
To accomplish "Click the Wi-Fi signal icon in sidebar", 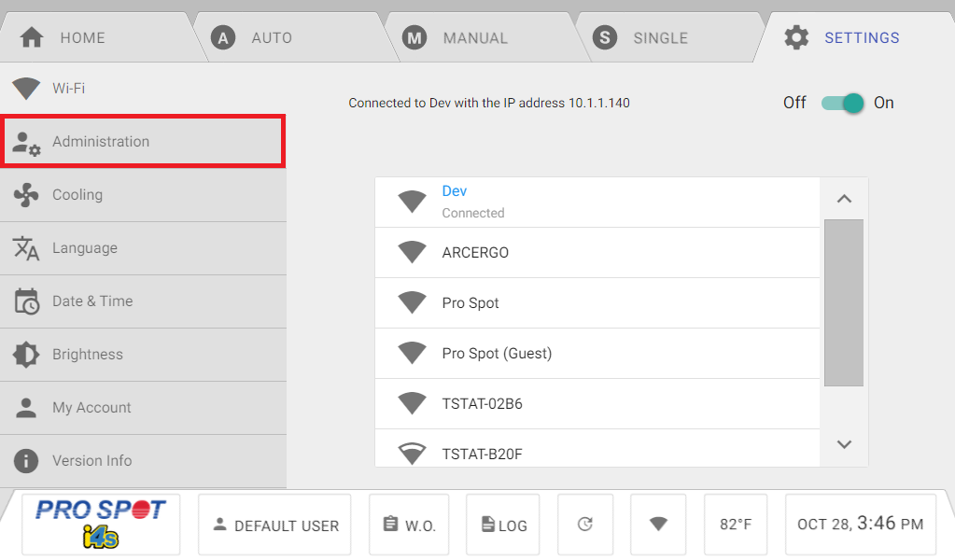I will [x=26, y=89].
